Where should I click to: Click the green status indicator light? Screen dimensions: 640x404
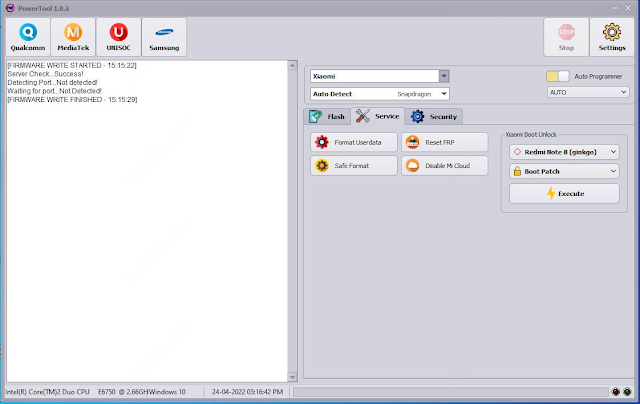627,392
